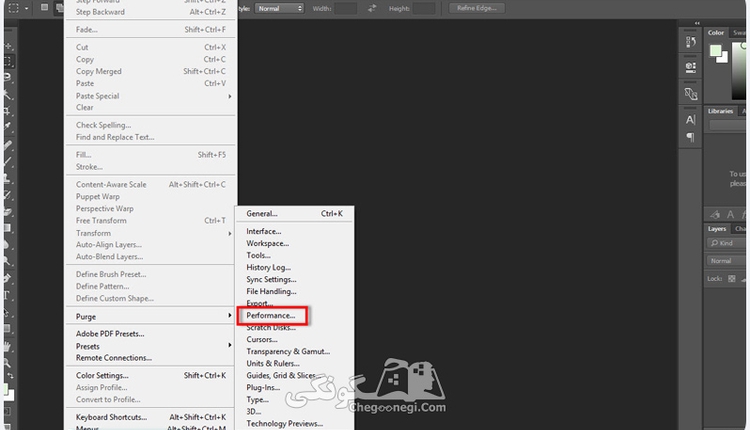Open the Style Normal dropdown
Viewport: 750px width, 430px height.
[279, 8]
